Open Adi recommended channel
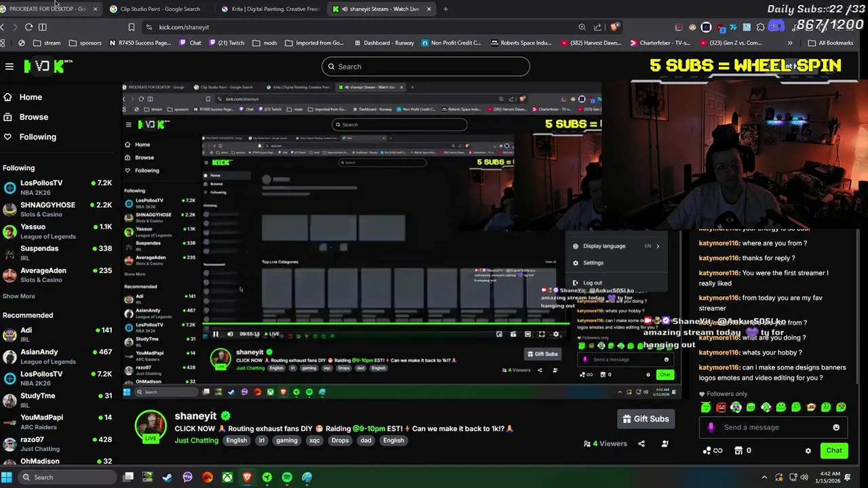This screenshot has width=868, height=488. point(57,334)
